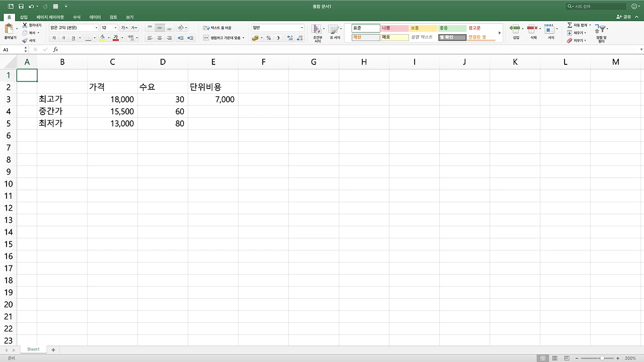The width and height of the screenshot is (644, 362).
Task: Open the View (보기) tab
Action: pos(130,17)
